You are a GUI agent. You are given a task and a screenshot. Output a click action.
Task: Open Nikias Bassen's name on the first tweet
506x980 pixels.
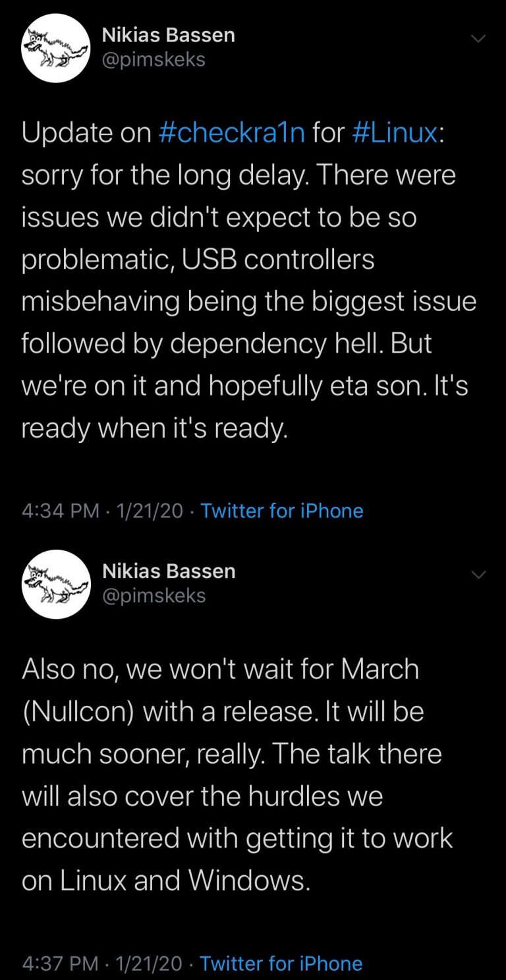[x=169, y=35]
